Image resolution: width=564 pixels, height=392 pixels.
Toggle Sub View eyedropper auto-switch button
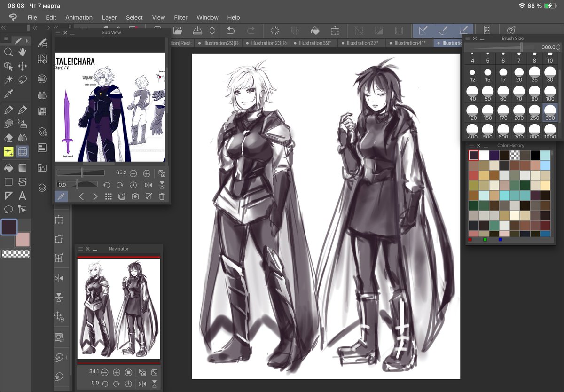(x=61, y=196)
